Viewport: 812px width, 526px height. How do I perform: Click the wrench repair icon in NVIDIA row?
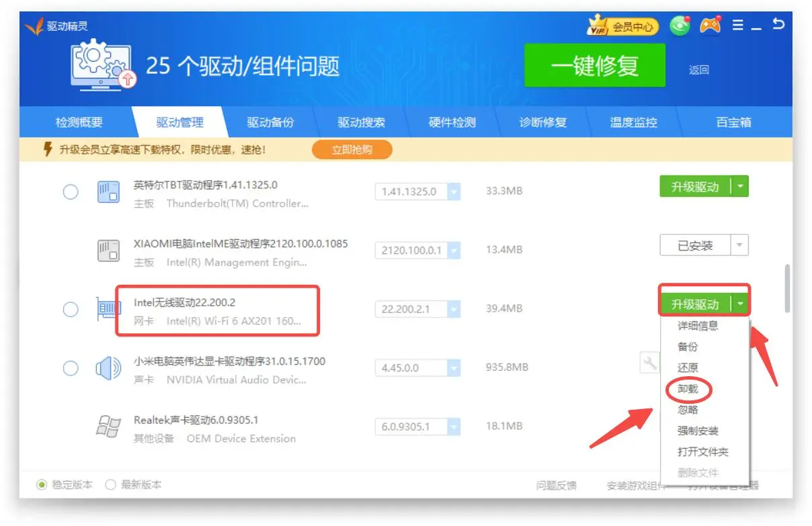650,364
